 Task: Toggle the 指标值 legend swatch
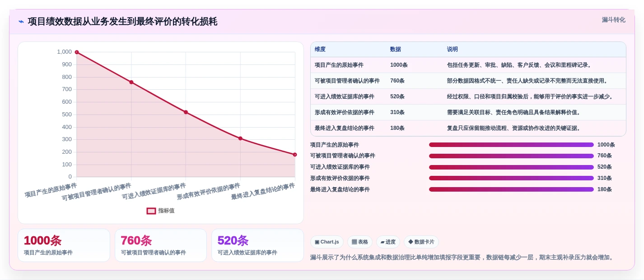click(x=151, y=211)
